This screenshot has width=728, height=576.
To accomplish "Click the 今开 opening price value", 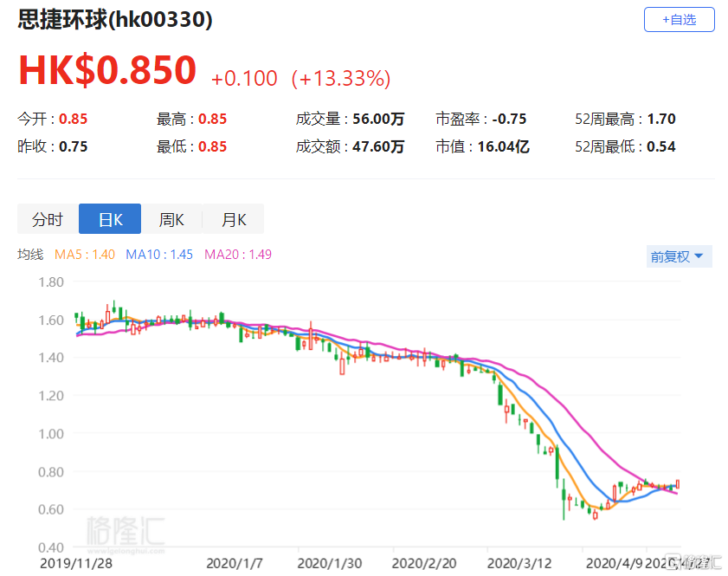I will (74, 119).
